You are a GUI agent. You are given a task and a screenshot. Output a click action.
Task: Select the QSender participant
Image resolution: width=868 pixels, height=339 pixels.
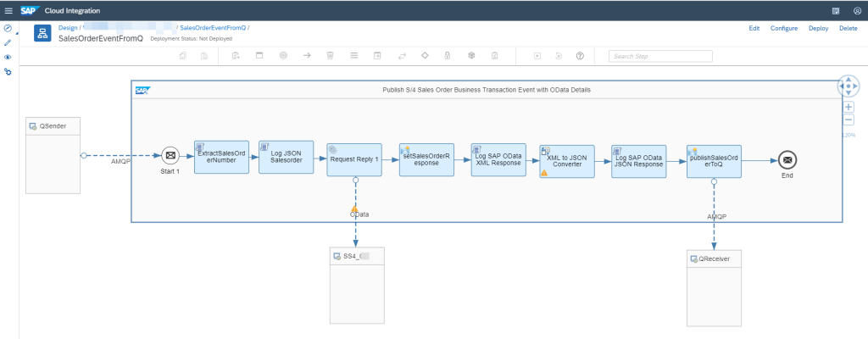pos(53,156)
